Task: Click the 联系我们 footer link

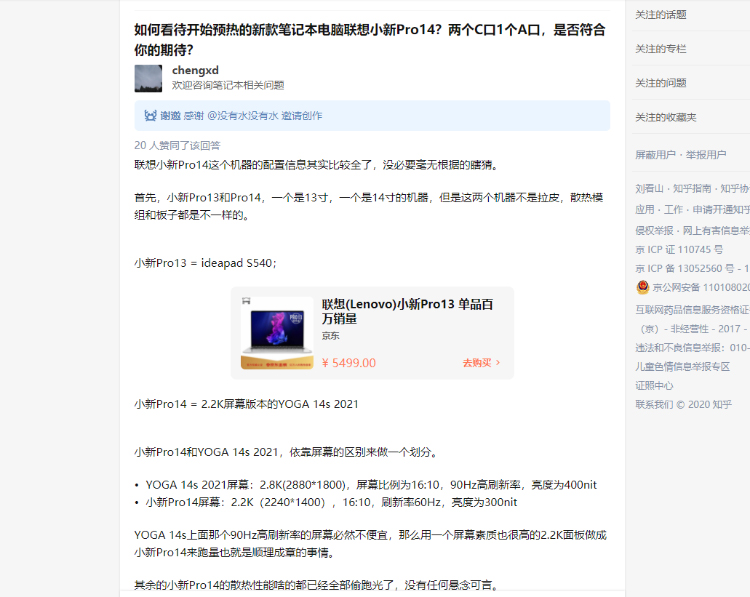Action: point(654,405)
